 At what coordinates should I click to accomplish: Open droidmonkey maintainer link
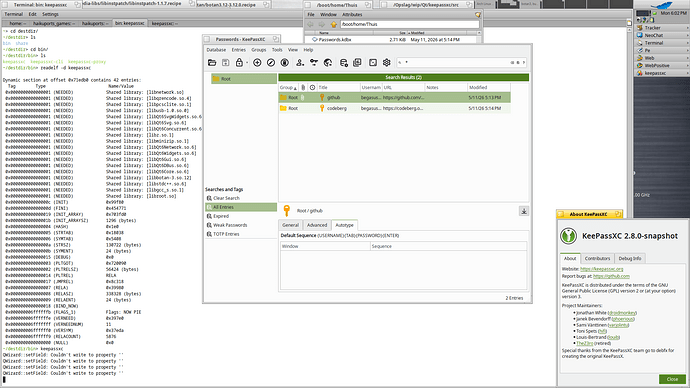point(622,313)
